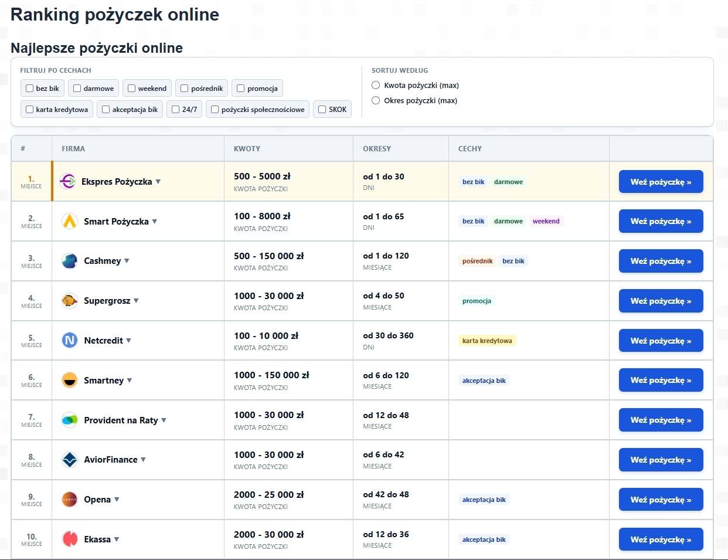Screen dimensions: 728x560
Task: Click 'Weź pożyczkę' in Netcredit row
Action: point(661,341)
